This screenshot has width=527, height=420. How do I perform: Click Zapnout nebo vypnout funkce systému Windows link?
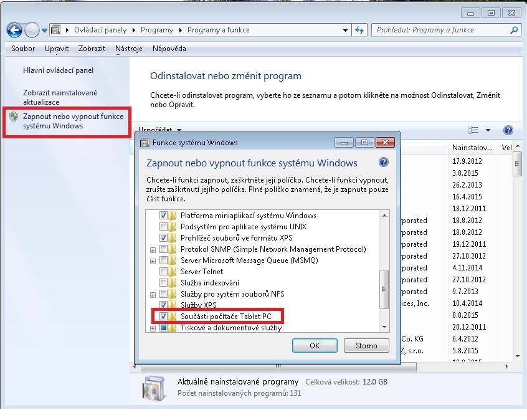click(74, 121)
